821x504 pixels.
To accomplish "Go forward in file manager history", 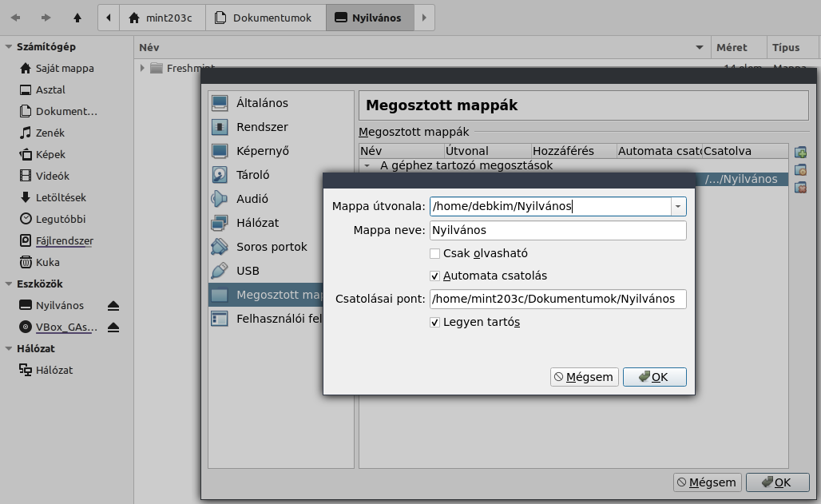I will click(x=46, y=18).
